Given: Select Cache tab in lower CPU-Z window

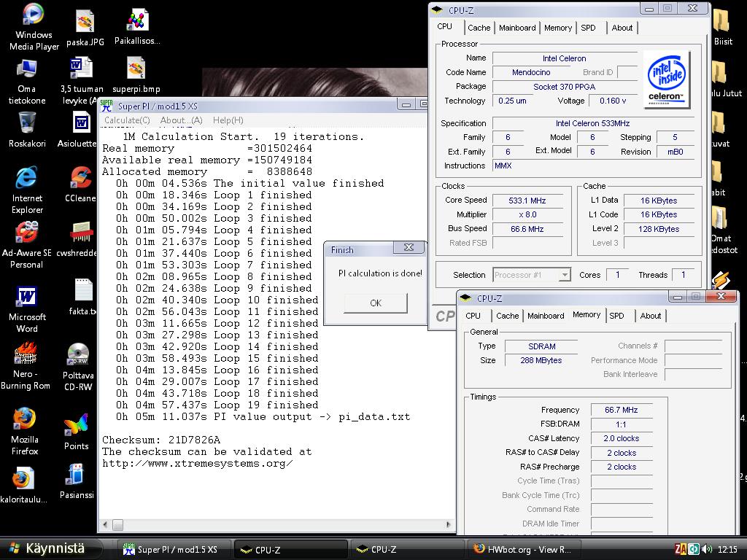Looking at the screenshot, I should (x=508, y=316).
